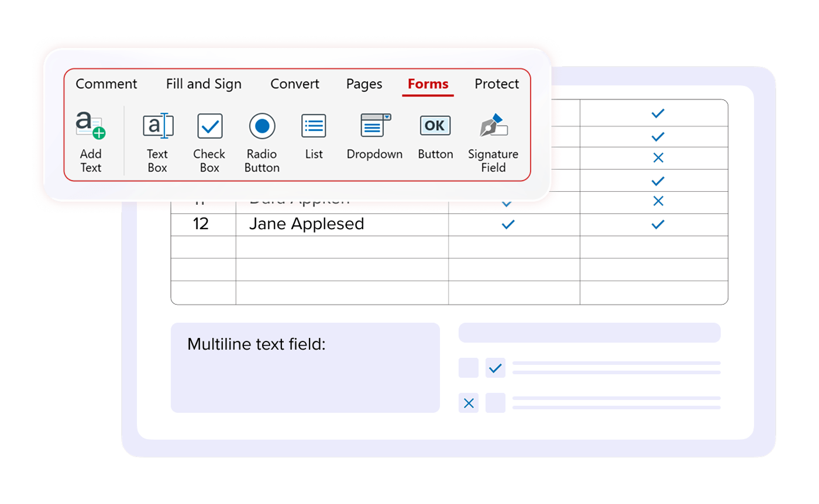Screen dimensions: 819x504
Task: Toggle the checked box below the table
Action: (x=495, y=368)
